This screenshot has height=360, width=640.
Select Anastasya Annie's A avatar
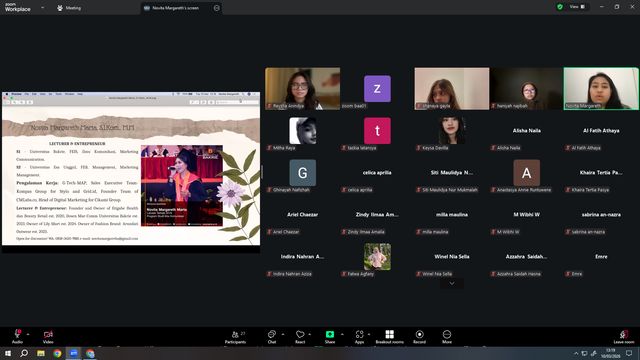pyautogui.click(x=527, y=173)
